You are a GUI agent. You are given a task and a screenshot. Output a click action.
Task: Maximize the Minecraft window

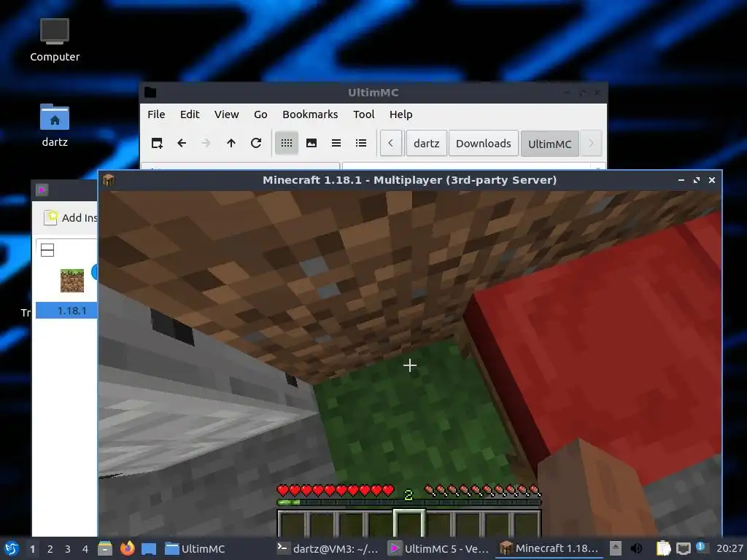click(697, 180)
